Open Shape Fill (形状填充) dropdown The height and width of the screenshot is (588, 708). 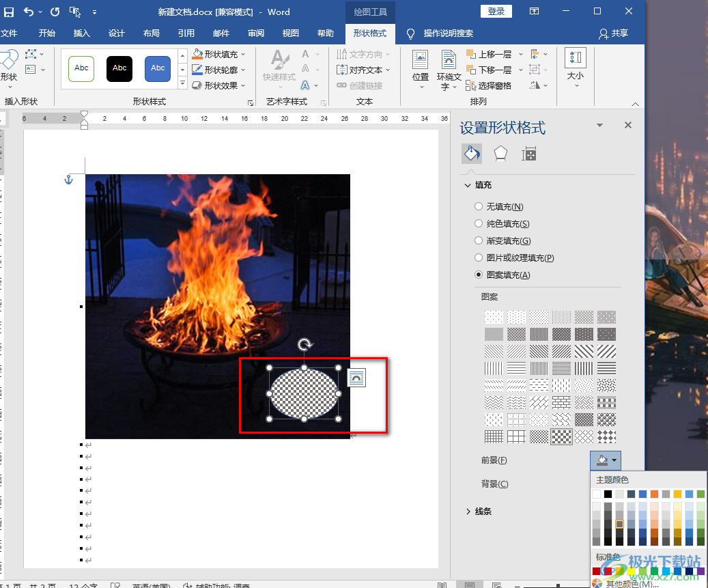click(x=218, y=54)
